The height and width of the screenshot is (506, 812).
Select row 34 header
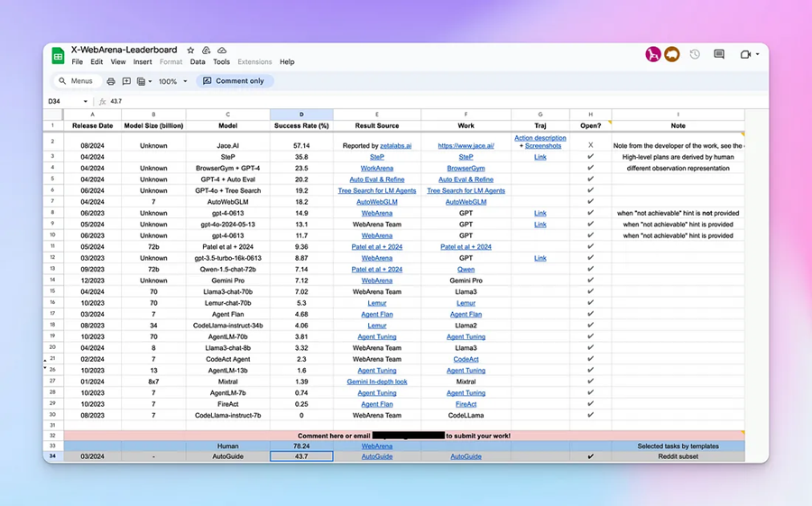pos(52,456)
